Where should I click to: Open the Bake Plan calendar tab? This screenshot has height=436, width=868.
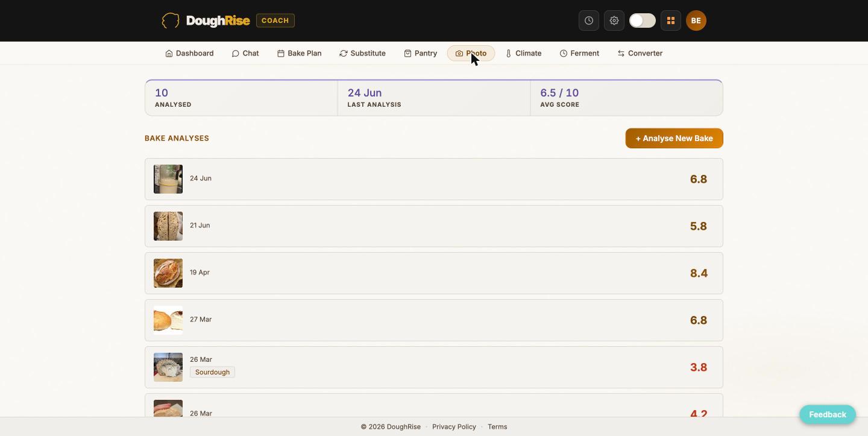point(299,53)
